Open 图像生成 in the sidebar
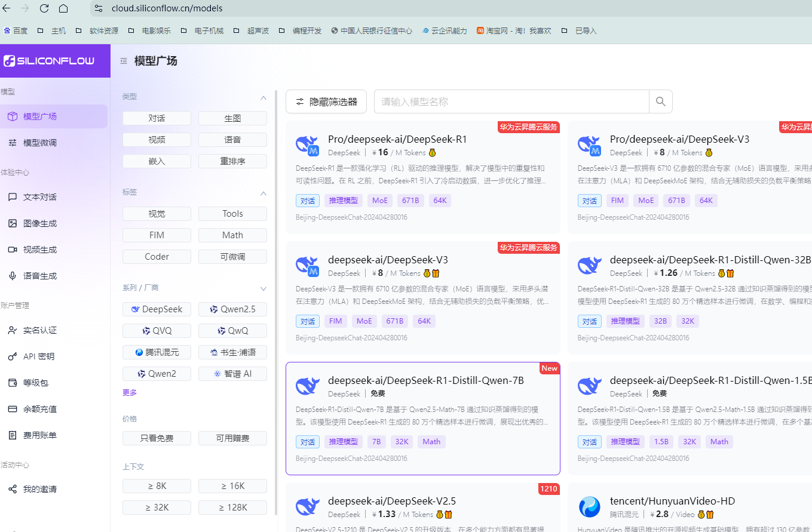 pyautogui.click(x=54, y=223)
